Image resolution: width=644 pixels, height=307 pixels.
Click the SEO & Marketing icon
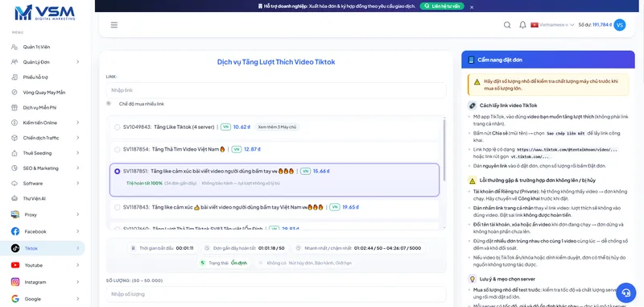pyautogui.click(x=14, y=168)
